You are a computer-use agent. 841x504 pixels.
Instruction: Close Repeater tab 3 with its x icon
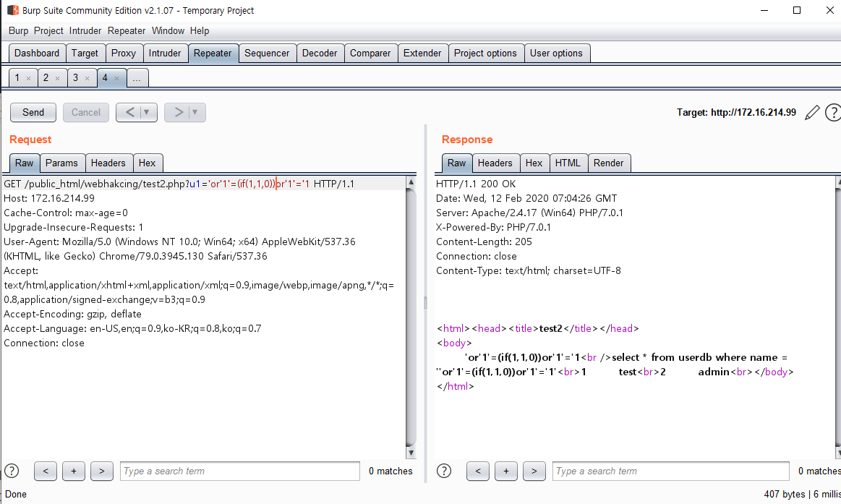coord(87,78)
